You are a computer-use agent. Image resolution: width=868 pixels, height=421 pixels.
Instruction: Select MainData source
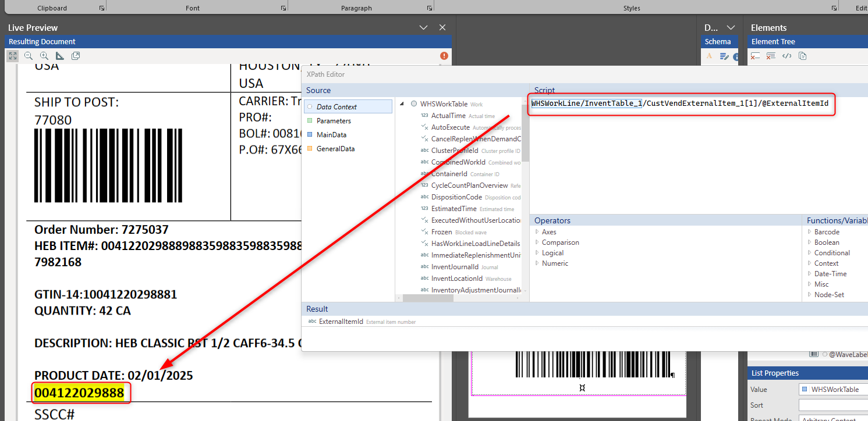click(348, 135)
